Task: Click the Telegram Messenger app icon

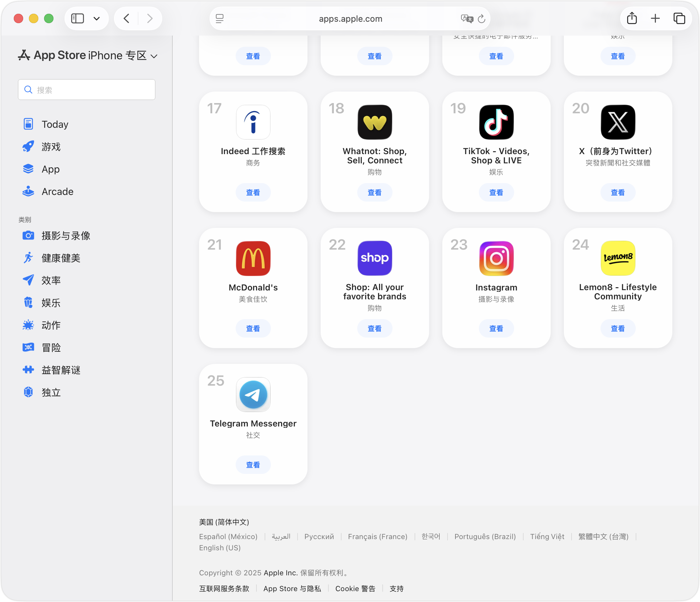Action: [253, 394]
